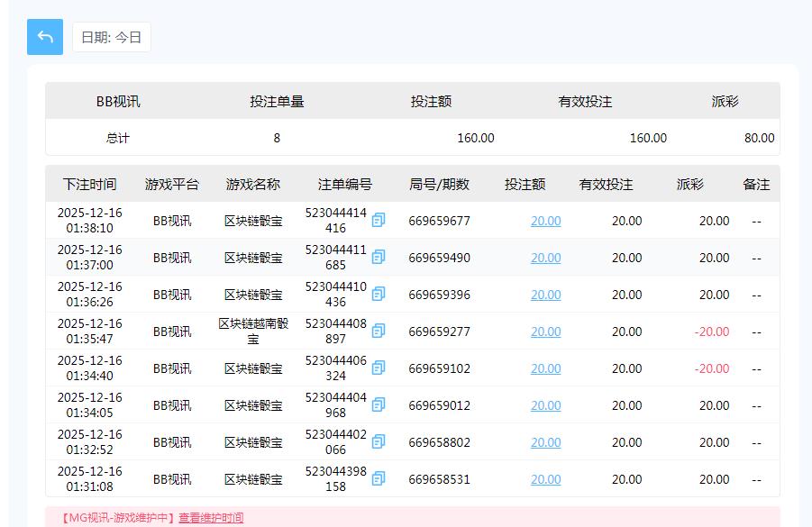
Task: Select the 总计 totals row
Action: click(105, 138)
